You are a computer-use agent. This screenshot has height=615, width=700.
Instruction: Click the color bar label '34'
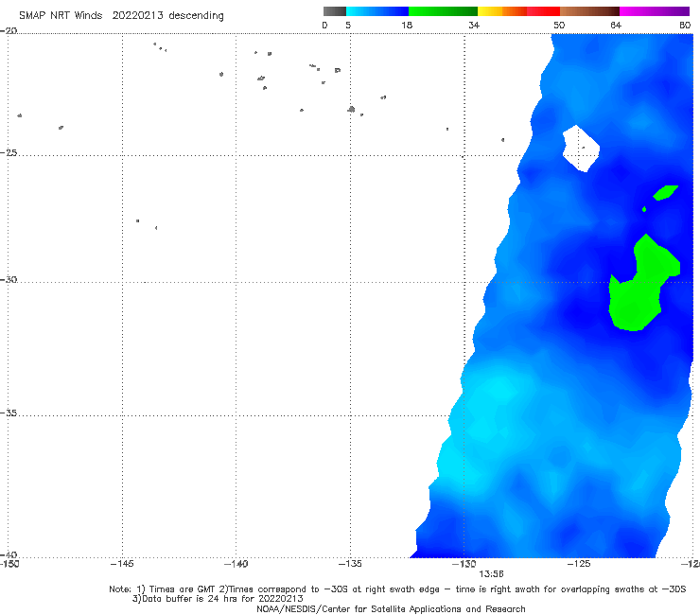[x=474, y=25]
